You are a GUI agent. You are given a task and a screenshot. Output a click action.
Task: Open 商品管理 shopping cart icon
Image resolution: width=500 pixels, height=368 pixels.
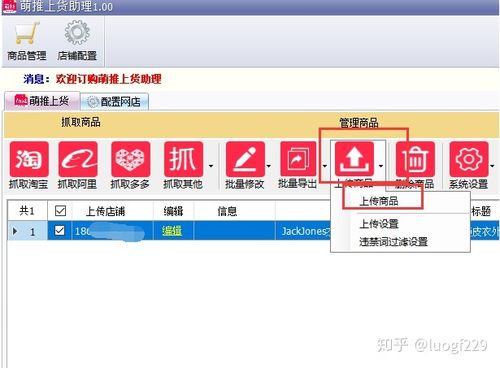(x=27, y=33)
